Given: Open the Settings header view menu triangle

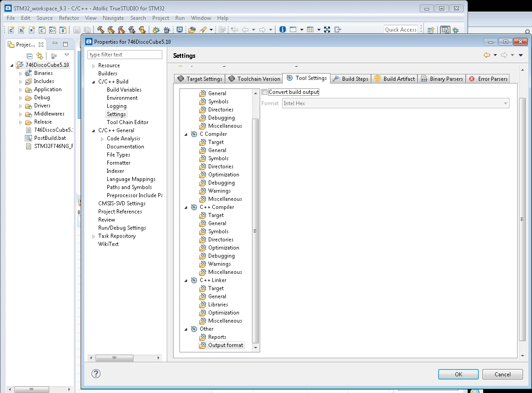Looking at the screenshot, I should 520,55.
